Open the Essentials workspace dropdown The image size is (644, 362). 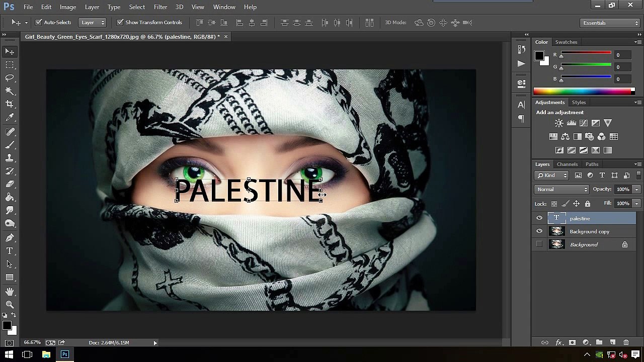click(609, 23)
